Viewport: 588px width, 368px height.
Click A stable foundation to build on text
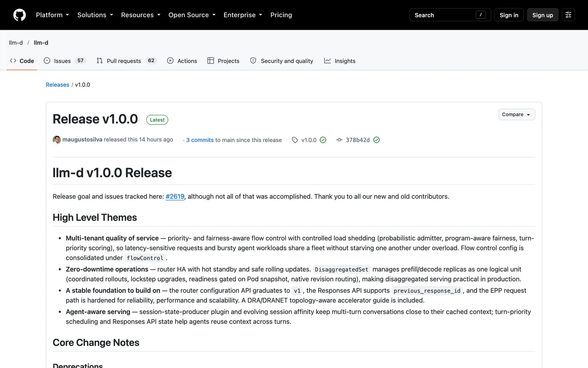click(113, 291)
